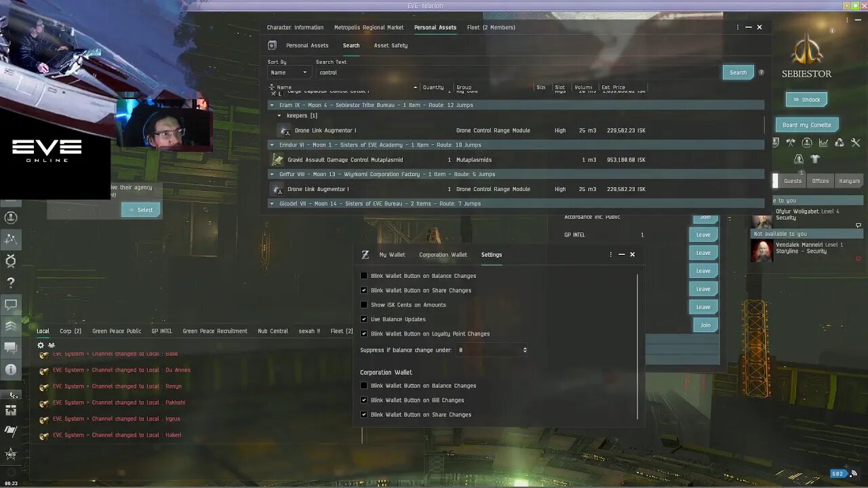Open station Market chart service icon

coord(823,142)
